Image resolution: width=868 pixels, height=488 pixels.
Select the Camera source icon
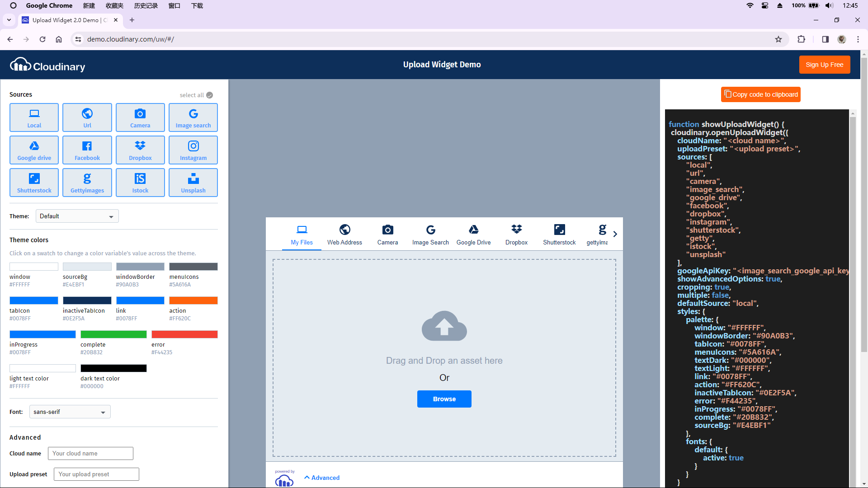tap(140, 117)
